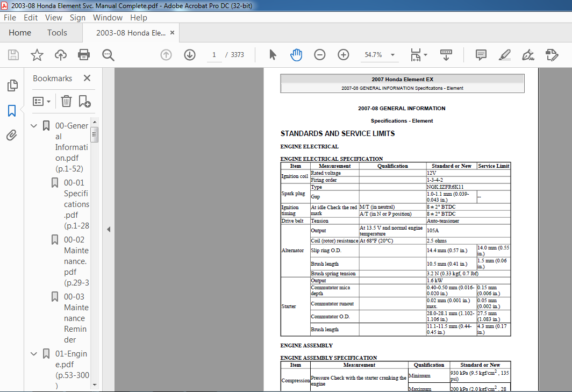Select the Highlight text pen tool
The width and height of the screenshot is (572, 392).
(x=504, y=55)
